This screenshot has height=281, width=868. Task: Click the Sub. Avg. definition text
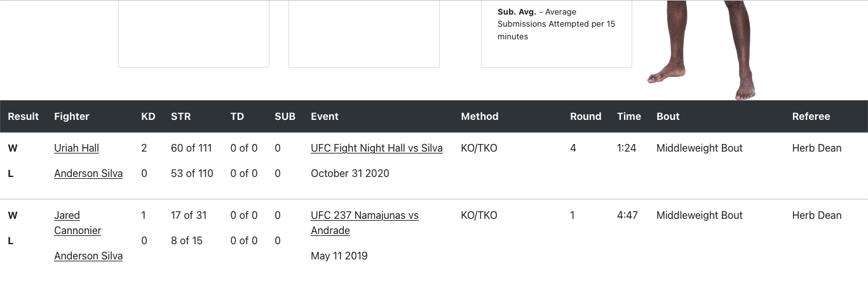pyautogui.click(x=556, y=24)
